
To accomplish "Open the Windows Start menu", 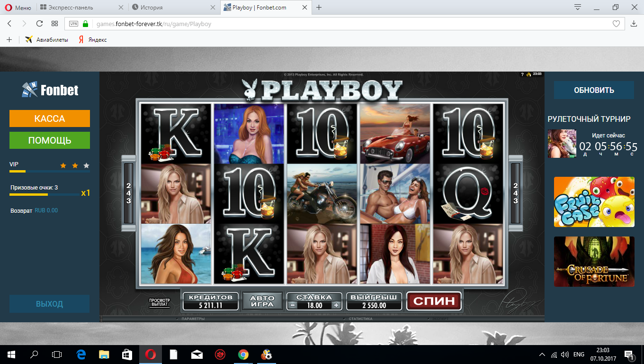I will (11, 354).
